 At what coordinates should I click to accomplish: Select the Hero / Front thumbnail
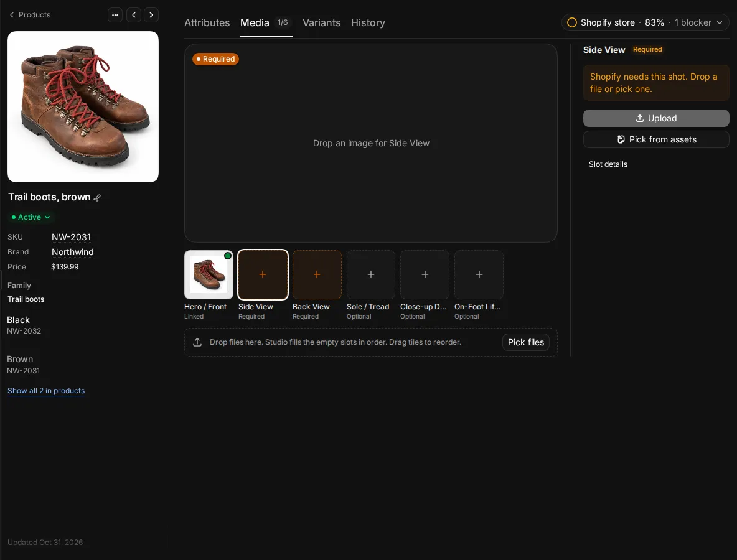point(209,275)
